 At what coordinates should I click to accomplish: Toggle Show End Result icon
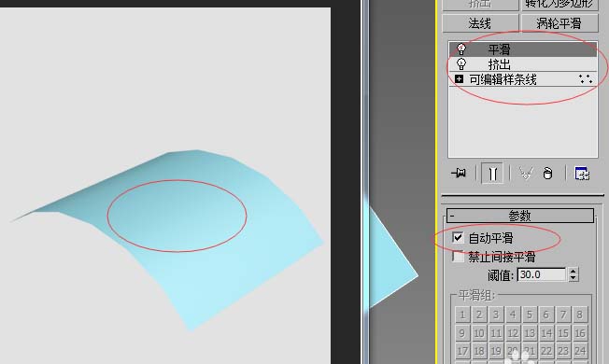click(492, 173)
